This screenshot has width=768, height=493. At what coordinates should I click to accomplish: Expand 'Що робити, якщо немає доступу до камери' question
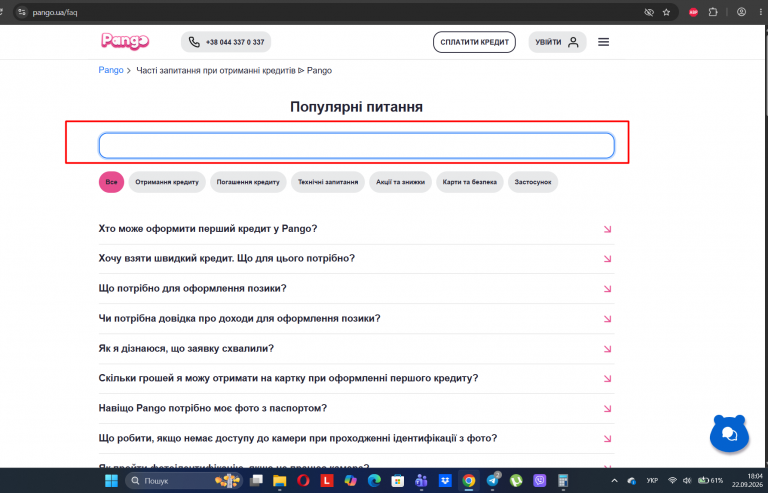click(x=356, y=438)
